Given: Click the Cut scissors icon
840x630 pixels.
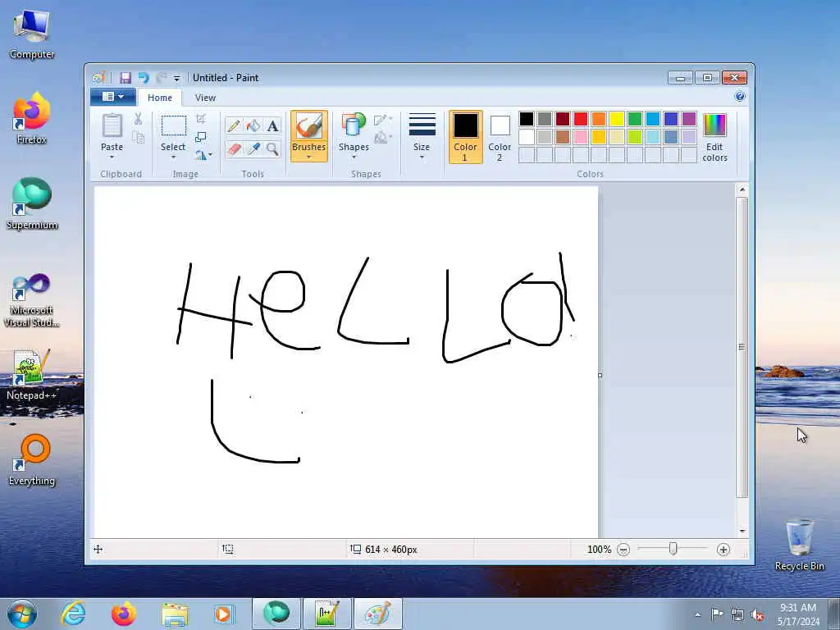Looking at the screenshot, I should [x=138, y=119].
